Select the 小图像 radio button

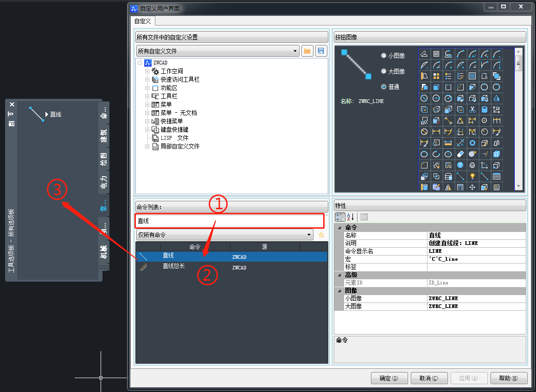[383, 56]
